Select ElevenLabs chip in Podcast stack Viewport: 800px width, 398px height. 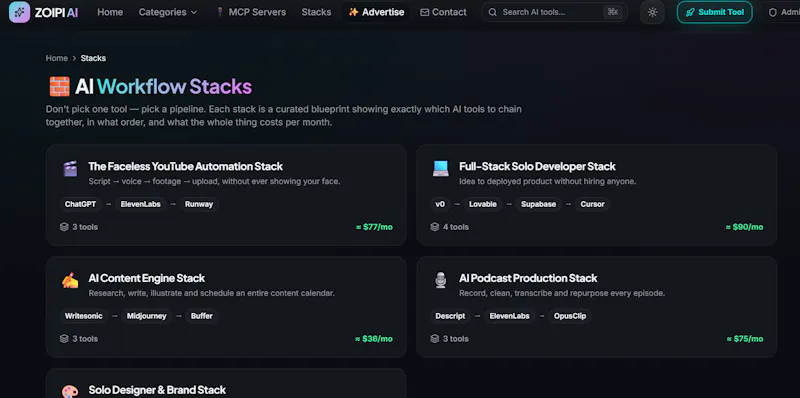coord(510,316)
